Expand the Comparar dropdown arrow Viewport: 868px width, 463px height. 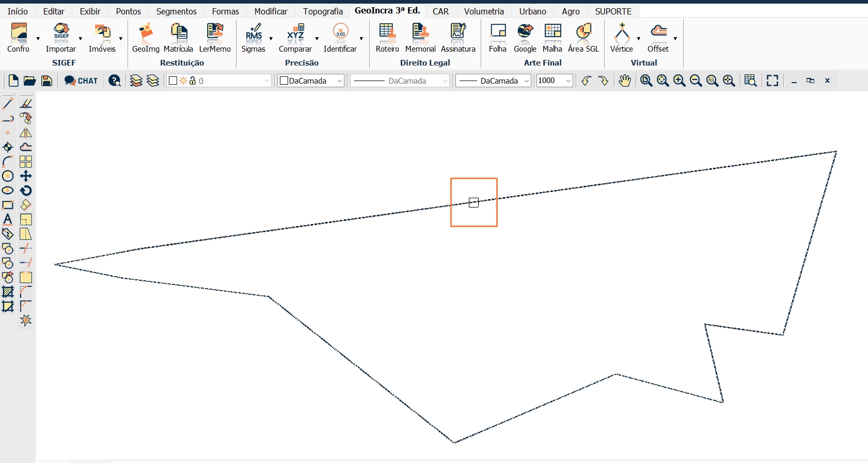[x=317, y=39]
